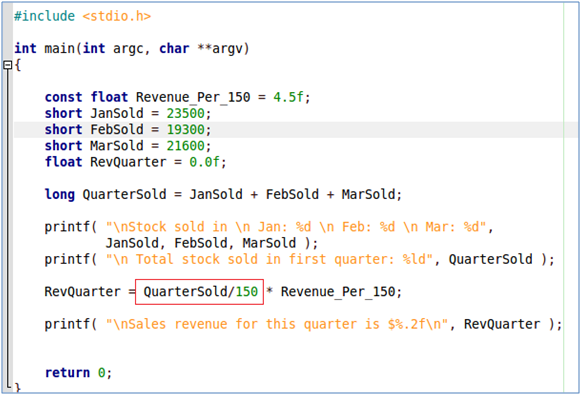The width and height of the screenshot is (582, 395).
Task: Click 'argc' in the main parameters
Action: pos(128,49)
